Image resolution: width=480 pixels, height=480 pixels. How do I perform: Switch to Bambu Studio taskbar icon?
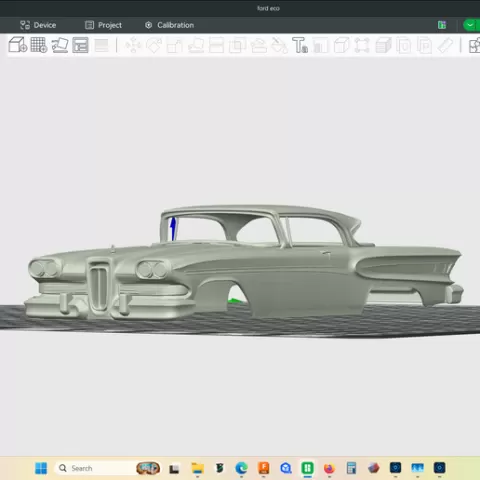pyautogui.click(x=307, y=468)
